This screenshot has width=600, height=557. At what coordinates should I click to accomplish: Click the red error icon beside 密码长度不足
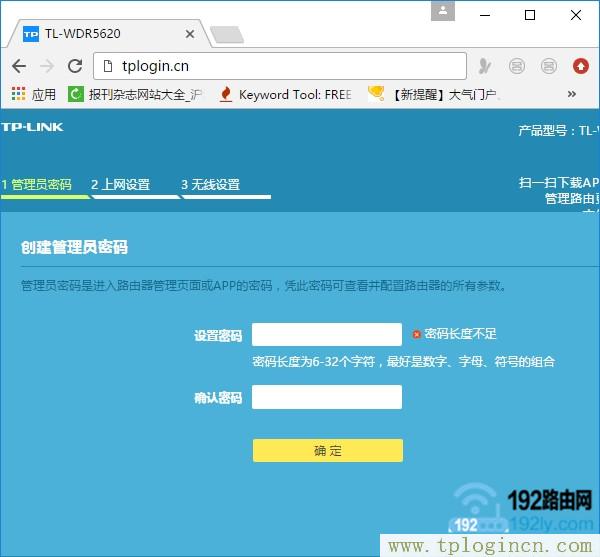point(416,335)
